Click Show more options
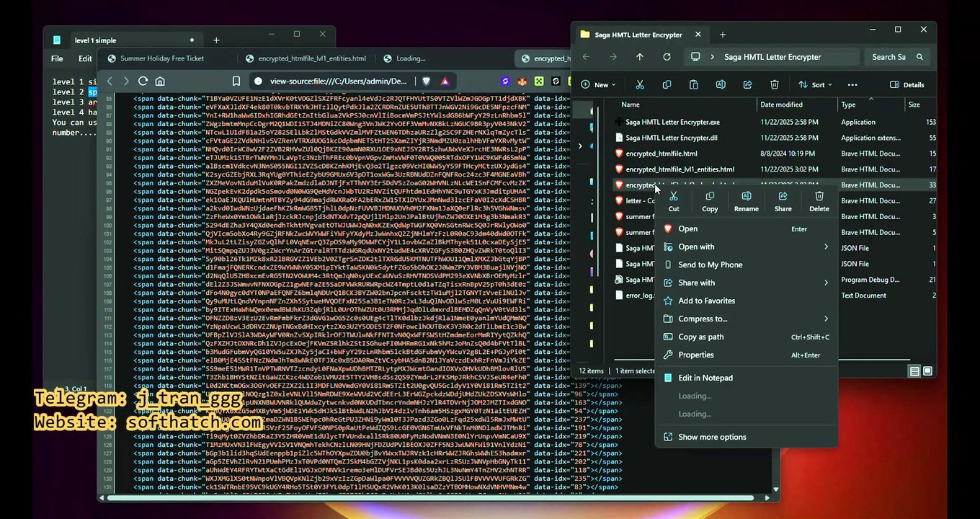This screenshot has width=980, height=519. [x=746, y=437]
